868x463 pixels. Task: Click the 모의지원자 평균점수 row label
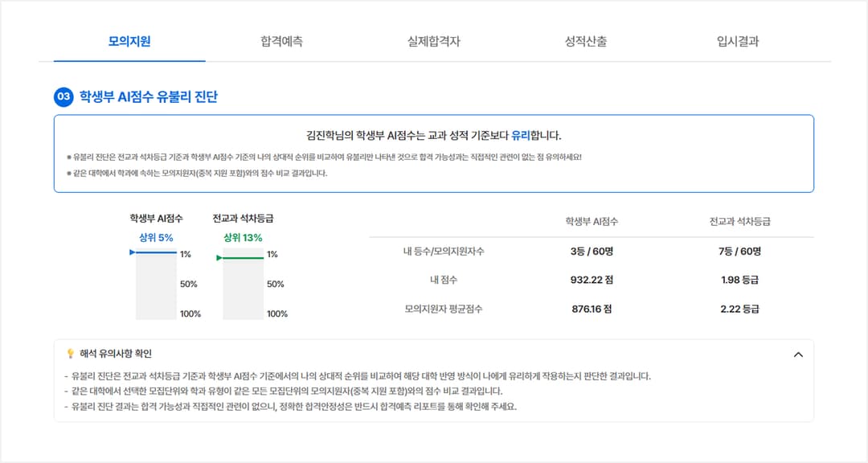pos(444,309)
